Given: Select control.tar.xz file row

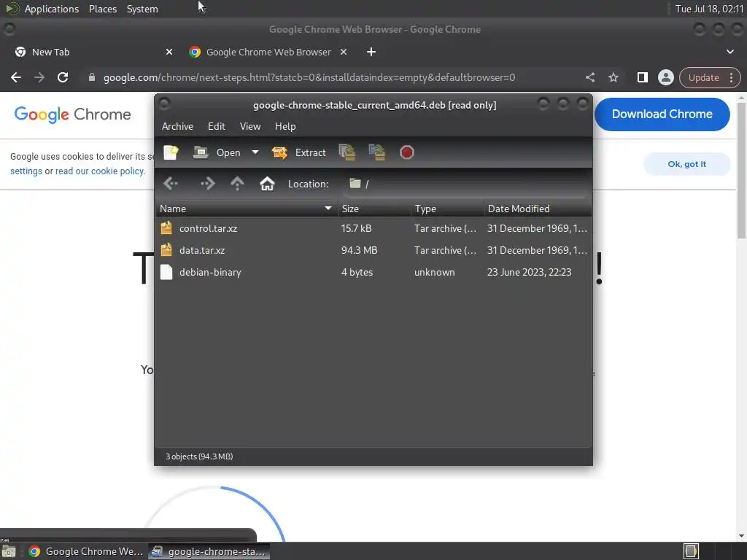Looking at the screenshot, I should pos(373,228).
